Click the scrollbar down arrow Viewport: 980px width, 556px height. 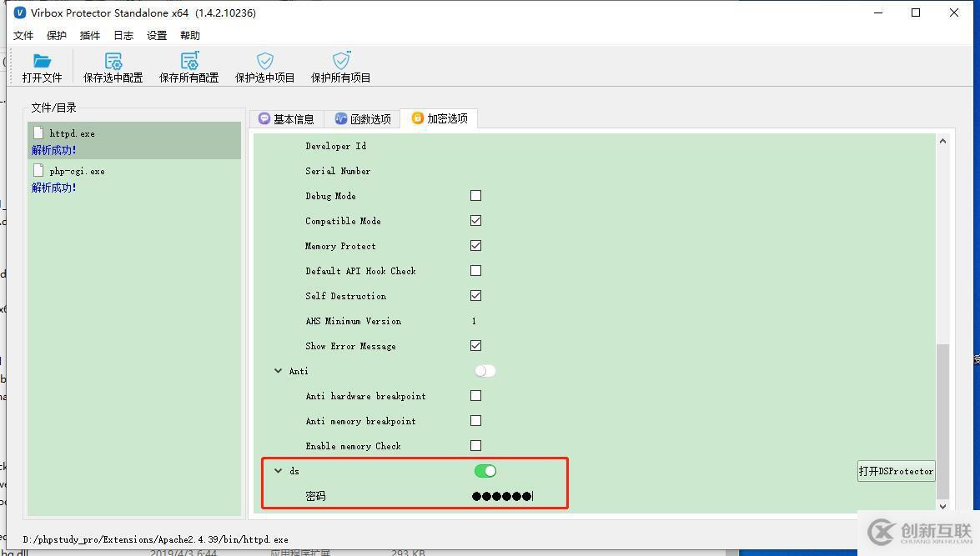point(942,507)
